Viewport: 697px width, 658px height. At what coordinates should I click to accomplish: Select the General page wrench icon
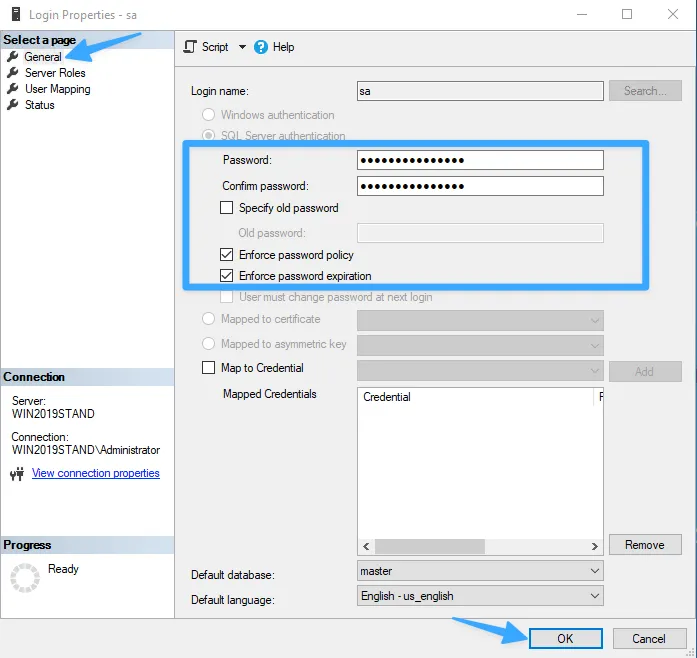click(x=13, y=57)
